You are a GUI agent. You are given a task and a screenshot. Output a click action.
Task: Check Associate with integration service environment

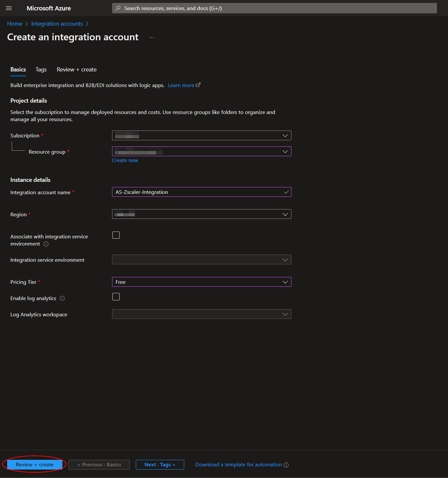(116, 235)
